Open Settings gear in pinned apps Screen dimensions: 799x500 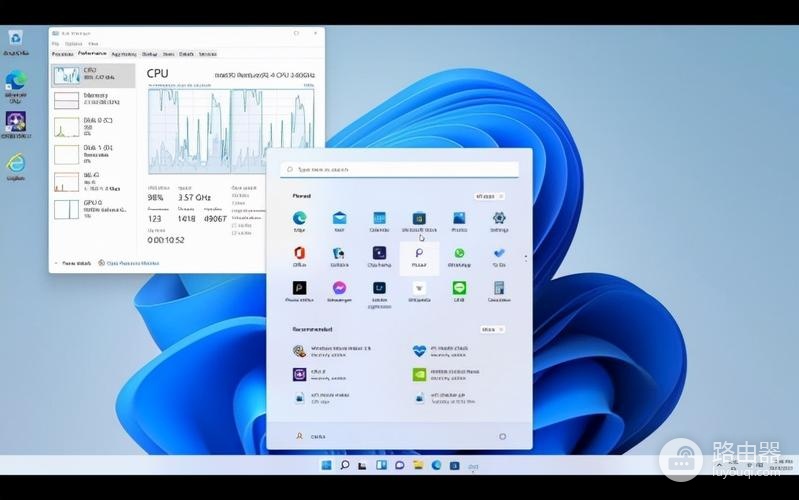[499, 221]
